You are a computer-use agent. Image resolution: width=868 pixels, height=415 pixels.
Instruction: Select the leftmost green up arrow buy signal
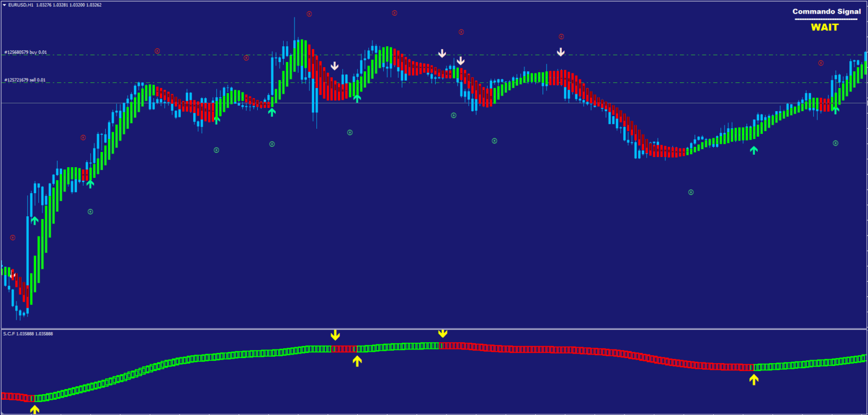35,220
